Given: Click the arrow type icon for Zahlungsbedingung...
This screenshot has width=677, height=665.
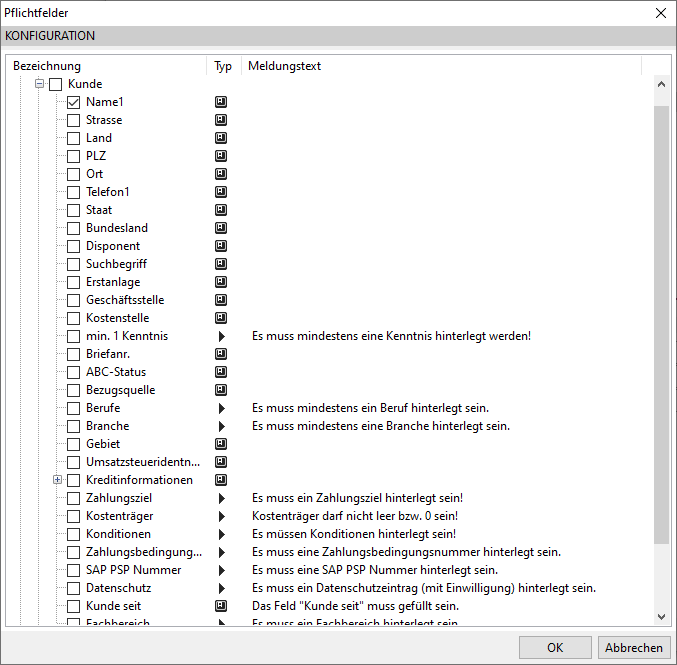Looking at the screenshot, I should click(x=221, y=552).
